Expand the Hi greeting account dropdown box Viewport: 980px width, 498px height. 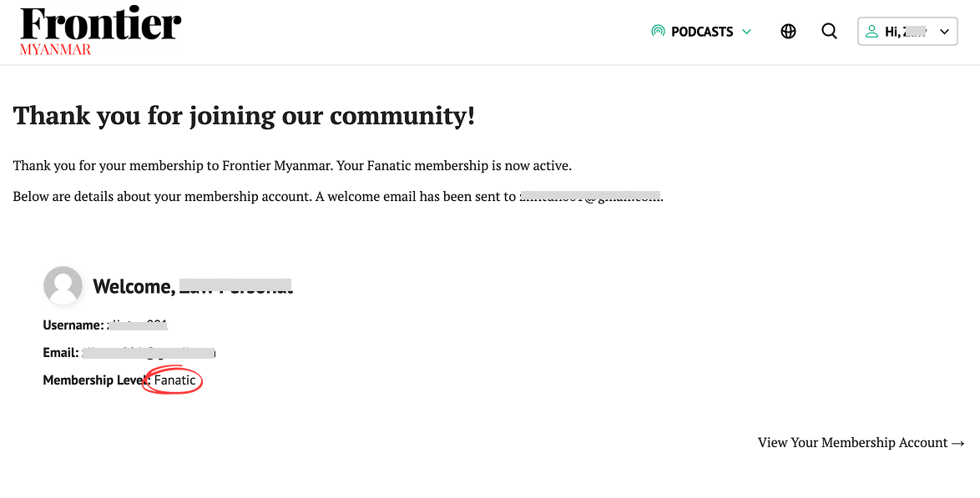(x=907, y=31)
